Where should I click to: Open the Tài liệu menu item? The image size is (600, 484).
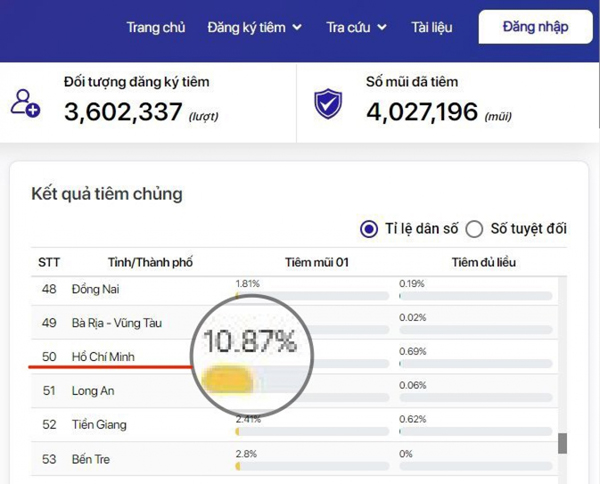pyautogui.click(x=431, y=27)
